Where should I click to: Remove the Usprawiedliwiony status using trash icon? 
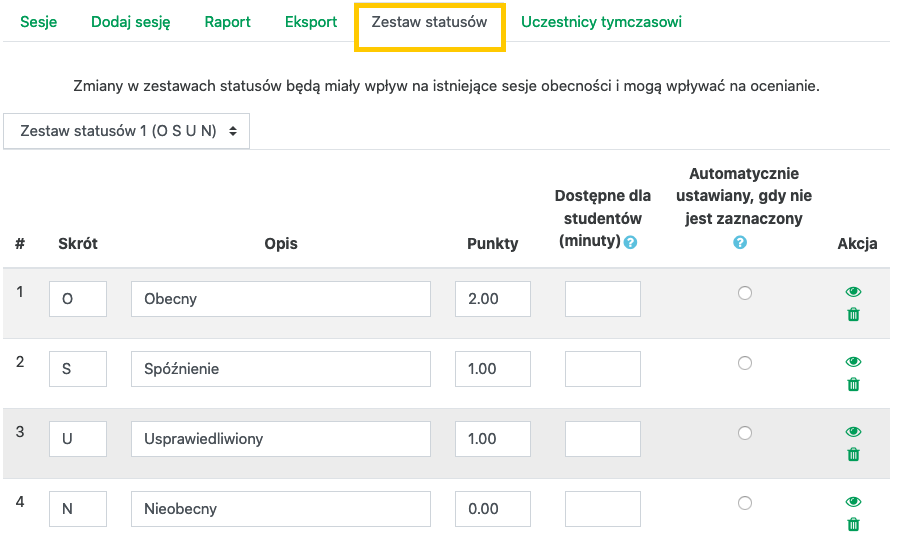(854, 455)
